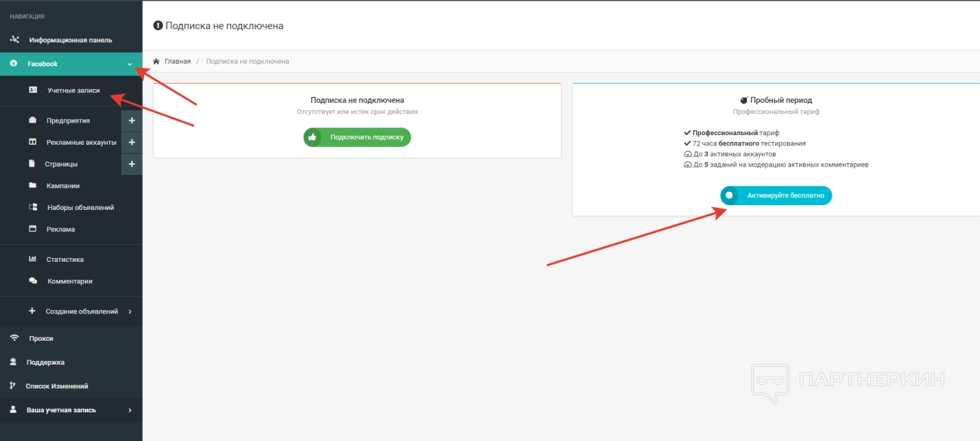Click the Реклама window icon

32,229
